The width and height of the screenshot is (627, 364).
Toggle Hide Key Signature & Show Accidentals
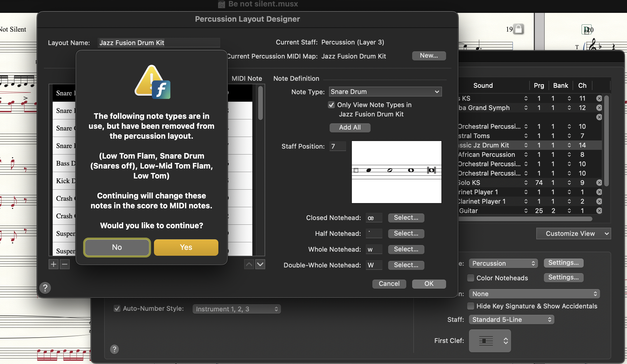coord(471,306)
